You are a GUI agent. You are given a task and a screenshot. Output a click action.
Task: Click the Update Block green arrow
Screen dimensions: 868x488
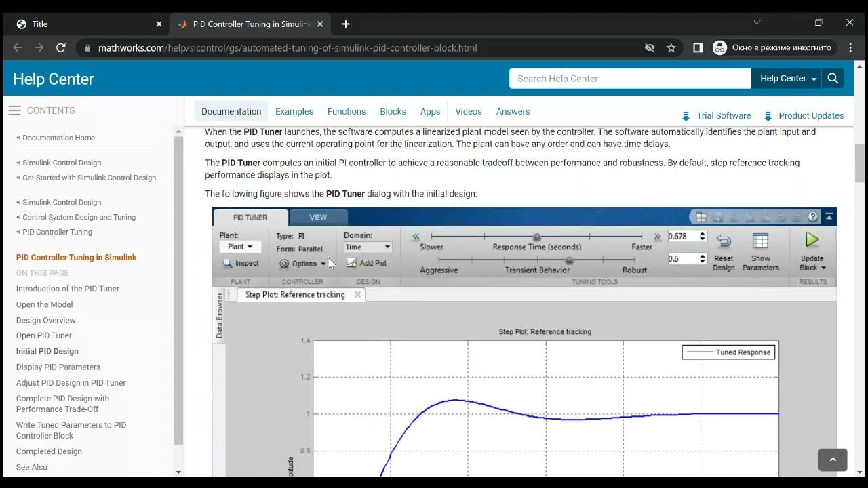(x=812, y=240)
